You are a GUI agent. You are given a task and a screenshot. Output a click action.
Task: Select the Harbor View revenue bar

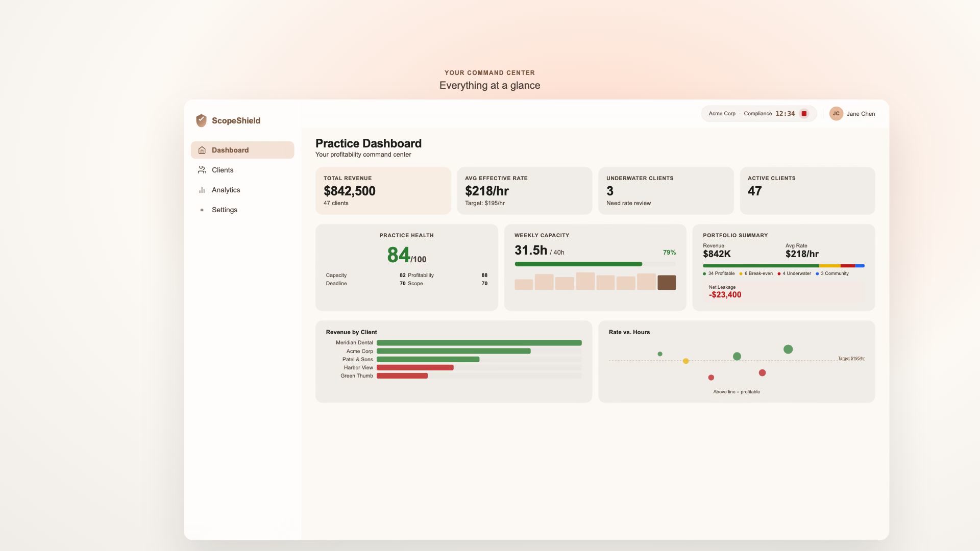point(415,367)
